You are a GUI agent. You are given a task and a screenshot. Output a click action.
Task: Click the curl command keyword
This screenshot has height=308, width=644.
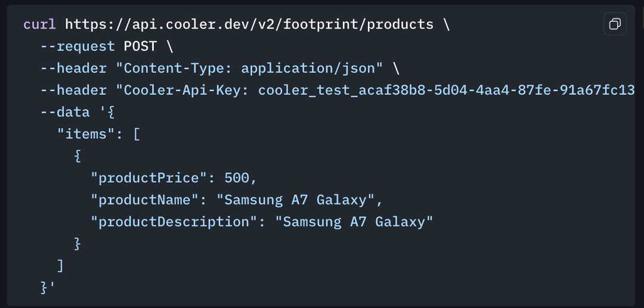(x=39, y=24)
